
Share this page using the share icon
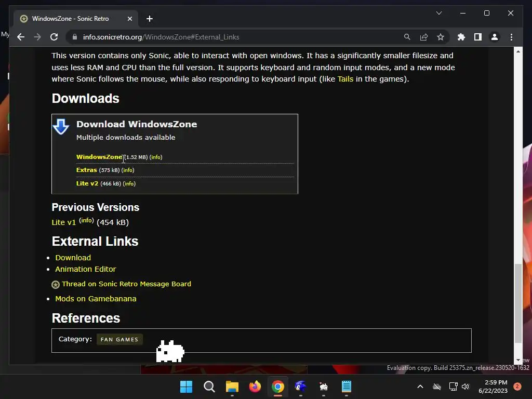coord(424,37)
